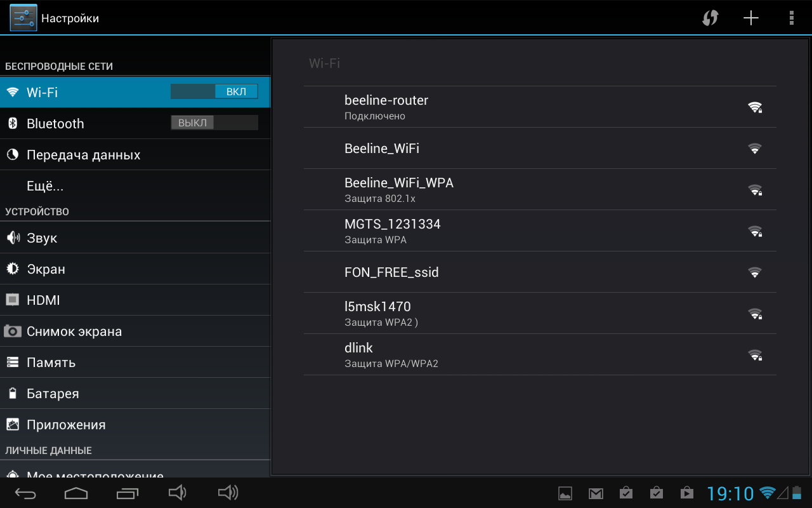
Task: Open the three-dot overflow menu
Action: (791, 18)
